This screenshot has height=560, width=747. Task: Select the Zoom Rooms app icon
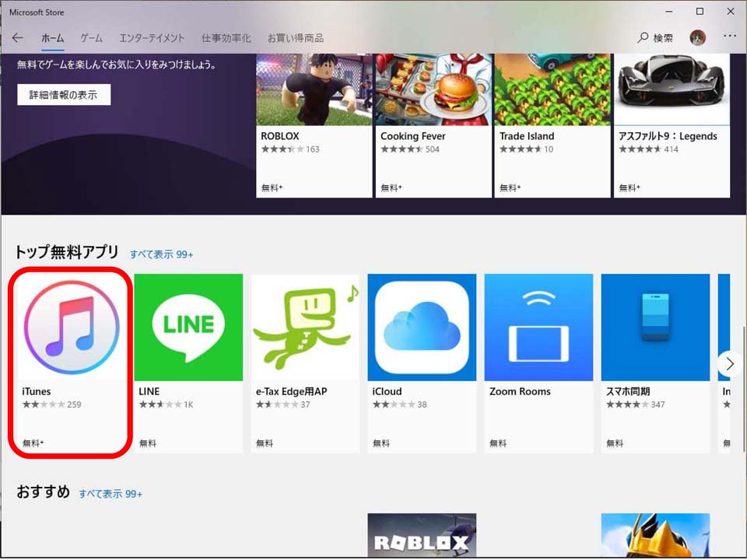(x=538, y=326)
